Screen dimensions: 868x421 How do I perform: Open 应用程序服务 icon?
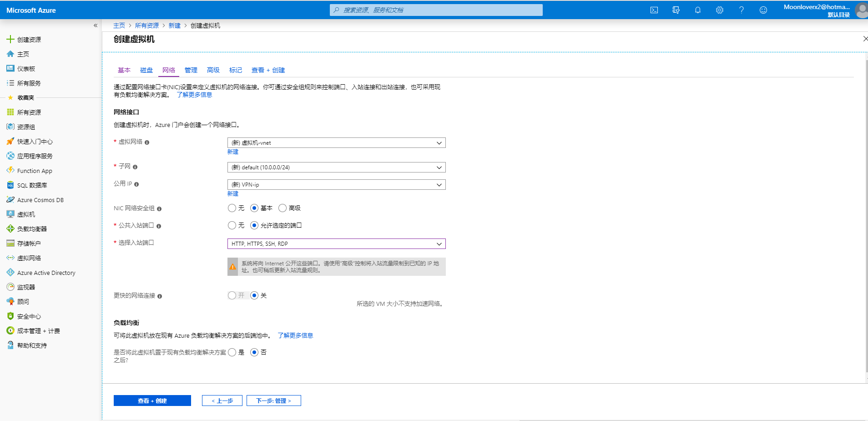click(10, 156)
